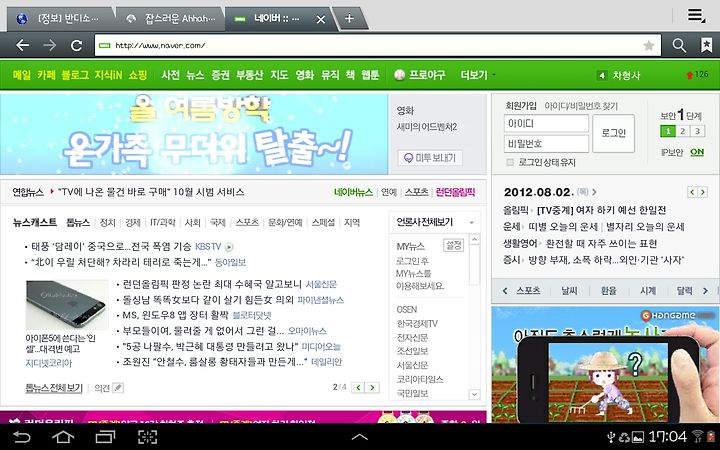Tap screen capture icon in system bar
This screenshot has height=450, width=720.
tap(147, 437)
